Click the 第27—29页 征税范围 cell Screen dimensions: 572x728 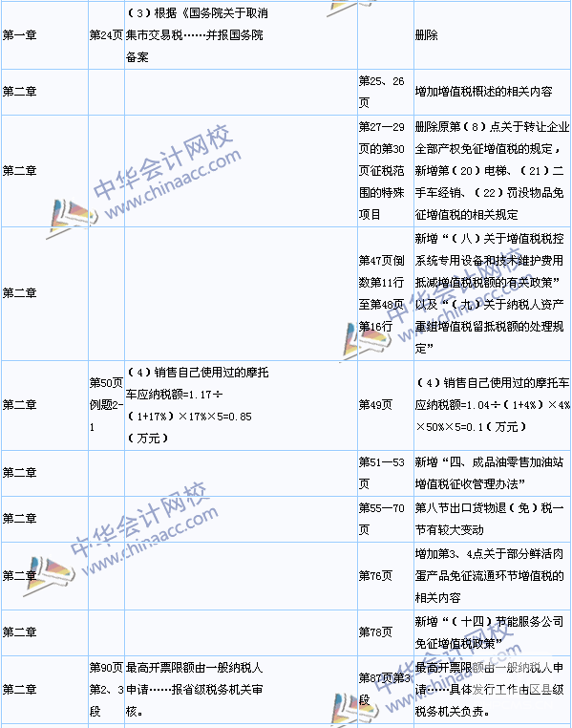[386, 171]
